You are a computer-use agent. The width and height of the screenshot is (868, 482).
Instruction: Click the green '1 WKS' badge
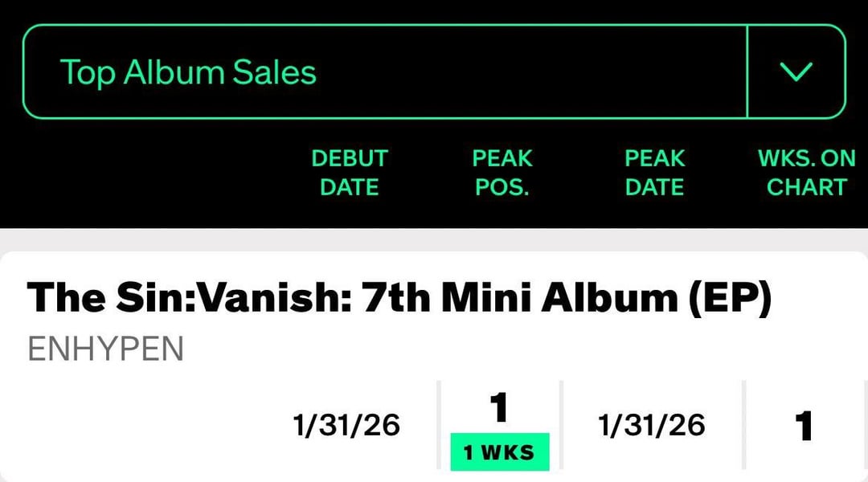pos(499,451)
